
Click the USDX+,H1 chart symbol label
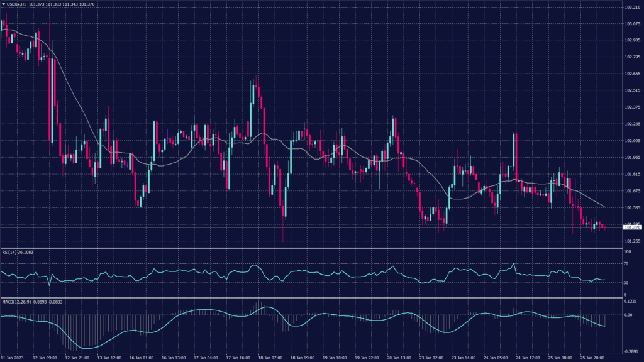coord(17,4)
